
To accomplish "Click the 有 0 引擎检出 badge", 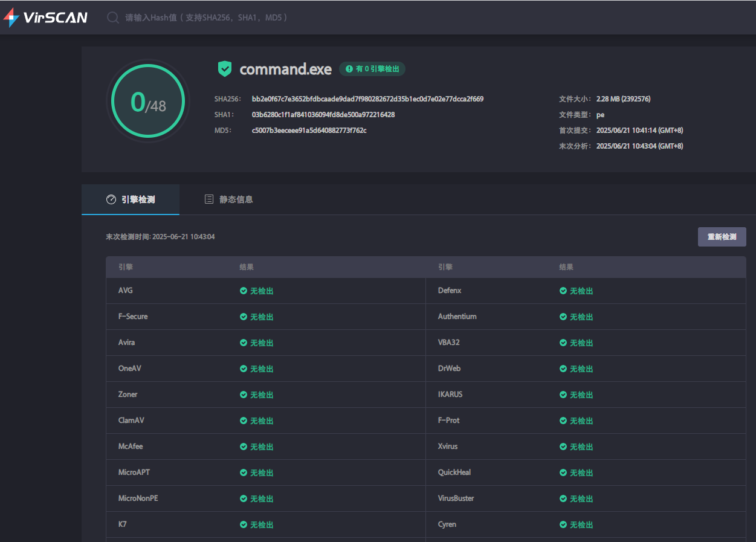I will click(372, 69).
